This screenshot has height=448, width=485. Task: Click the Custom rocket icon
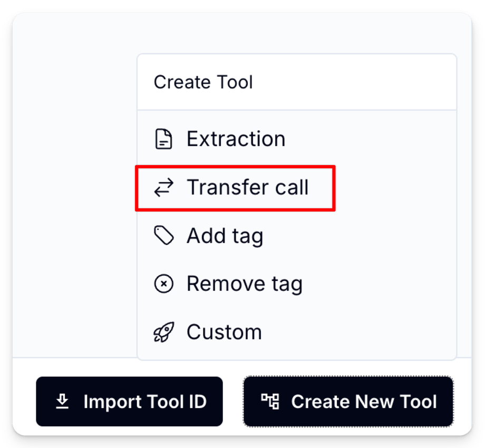[163, 333]
